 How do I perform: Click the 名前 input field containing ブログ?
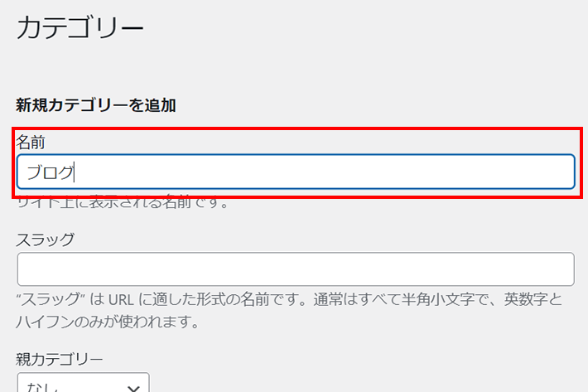click(296, 172)
